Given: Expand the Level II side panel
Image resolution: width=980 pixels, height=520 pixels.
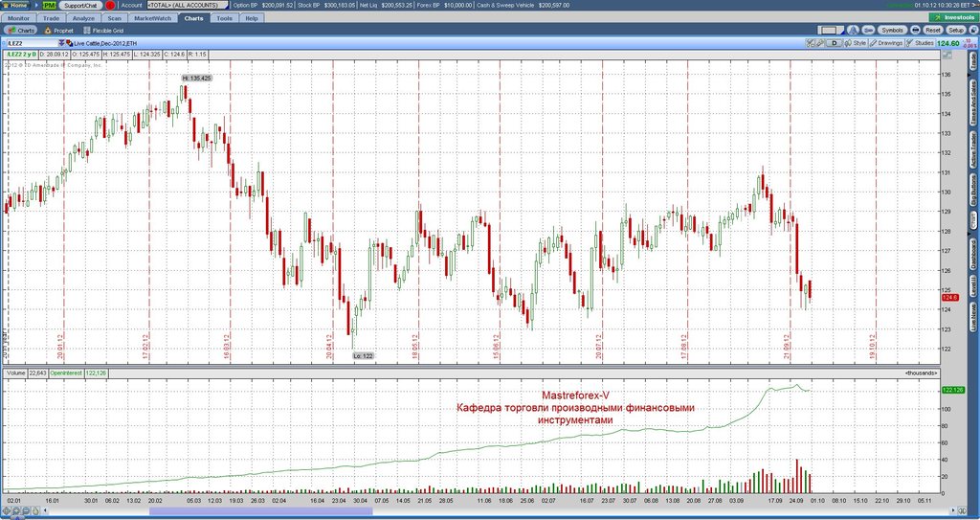Looking at the screenshot, I should [x=973, y=286].
